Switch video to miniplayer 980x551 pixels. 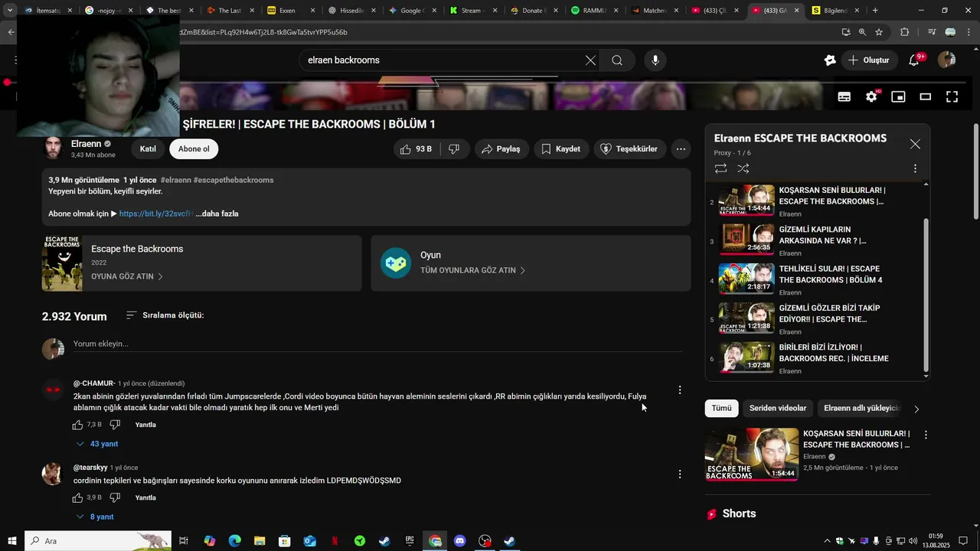(898, 96)
